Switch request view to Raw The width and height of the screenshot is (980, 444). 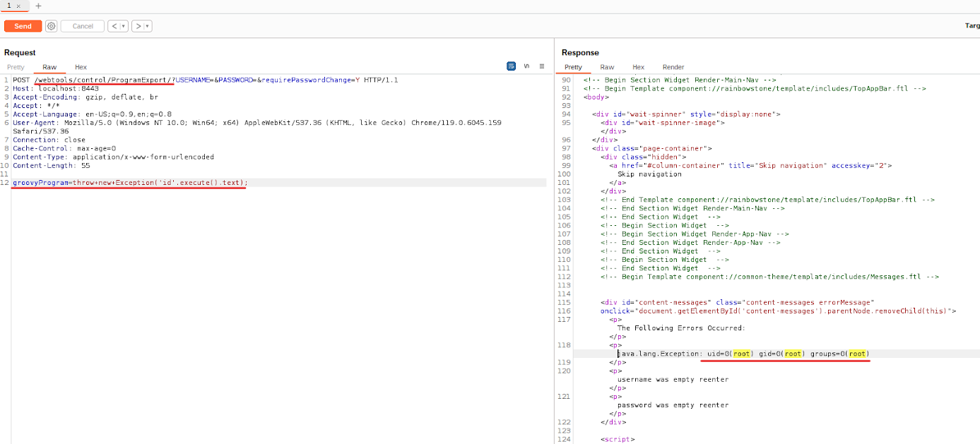point(49,67)
